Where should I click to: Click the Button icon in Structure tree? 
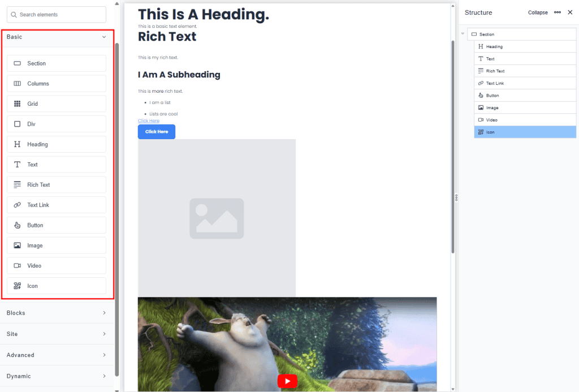point(481,96)
